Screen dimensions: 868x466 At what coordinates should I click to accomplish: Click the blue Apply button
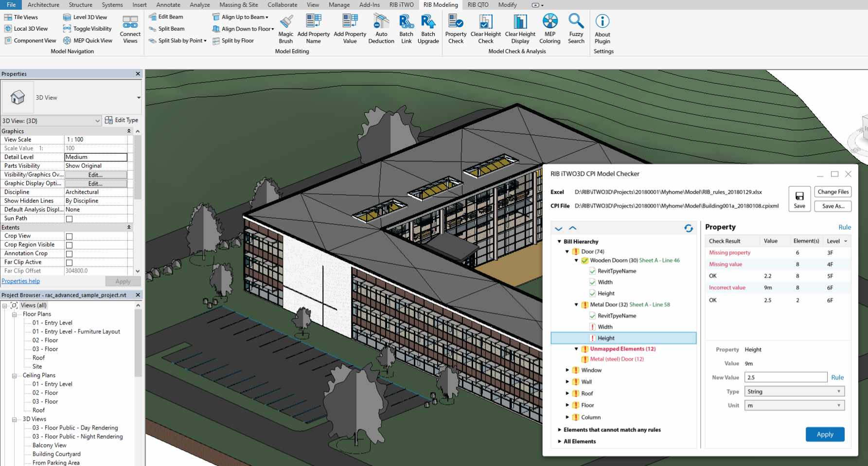[x=825, y=434]
